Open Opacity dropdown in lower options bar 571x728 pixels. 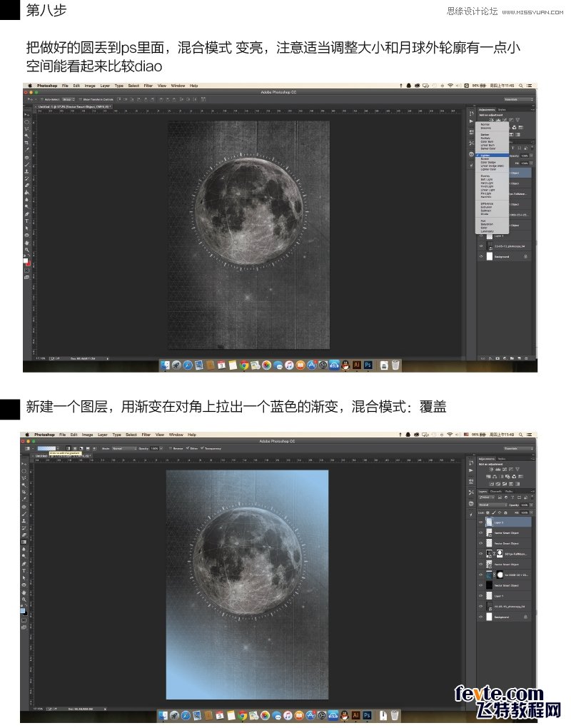point(161,448)
